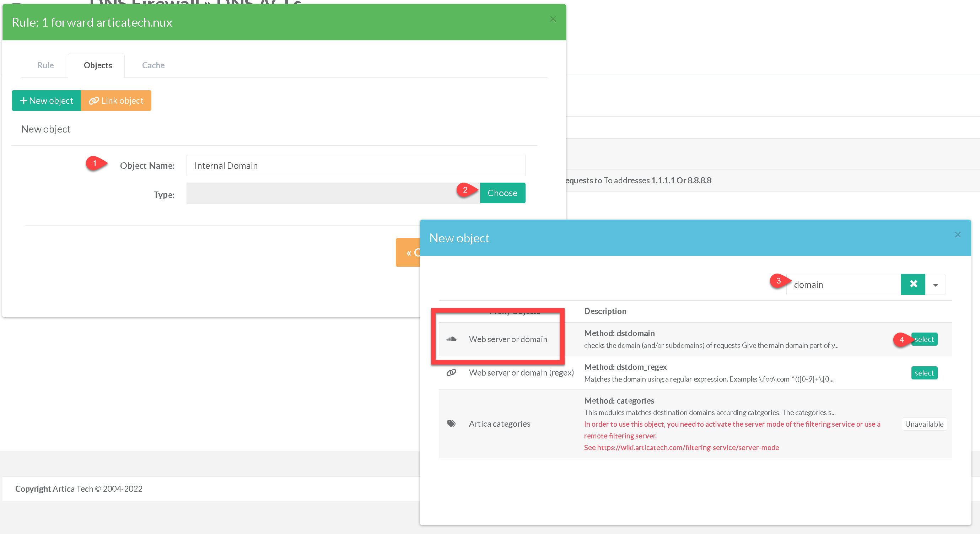Close the Rule 1 forward dialog
Viewport: 980px width, 534px height.
553,20
